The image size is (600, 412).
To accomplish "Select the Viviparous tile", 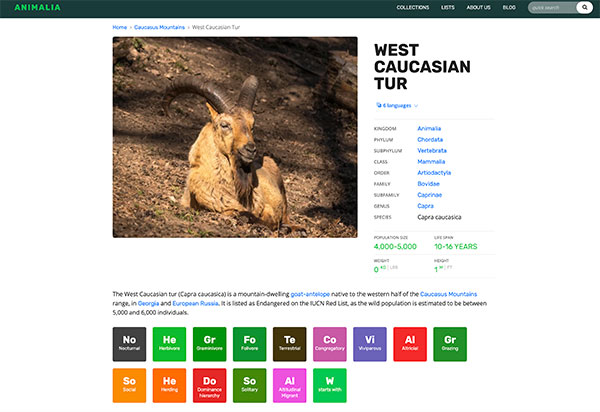I will click(369, 343).
